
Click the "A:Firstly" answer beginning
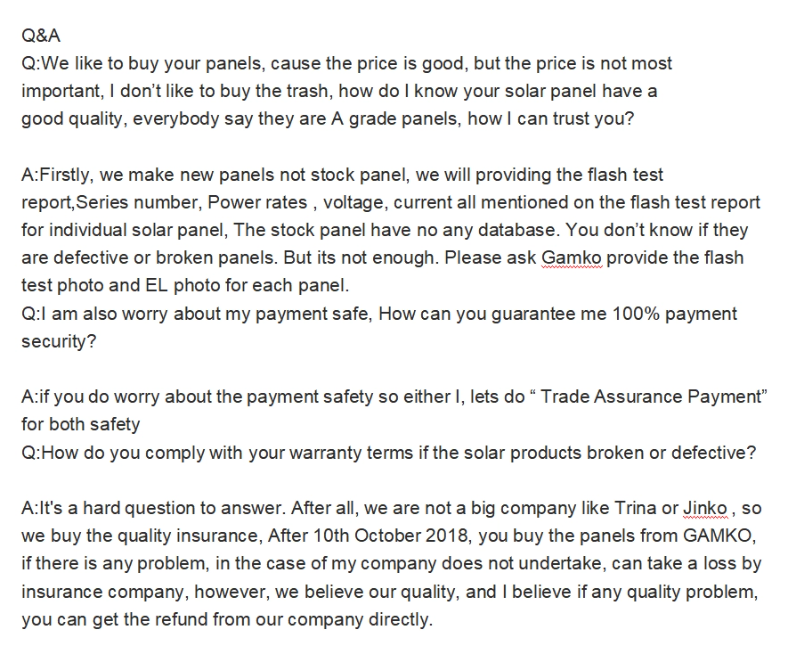[x=56, y=175]
